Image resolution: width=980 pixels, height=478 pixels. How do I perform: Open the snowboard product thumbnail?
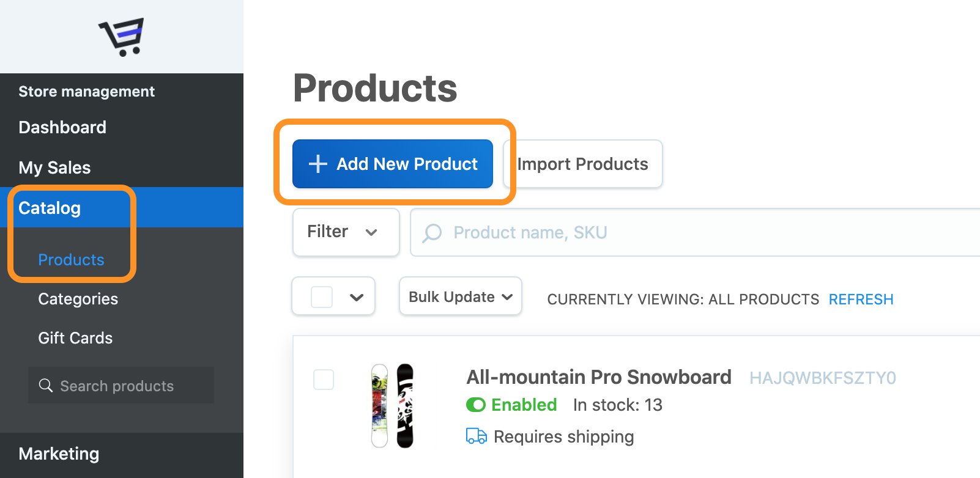[392, 405]
